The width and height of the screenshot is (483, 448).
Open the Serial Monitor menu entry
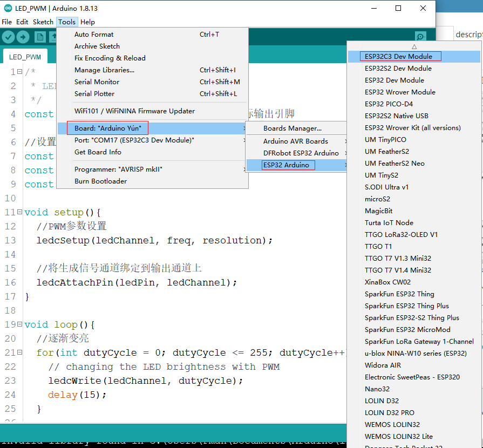(153, 82)
